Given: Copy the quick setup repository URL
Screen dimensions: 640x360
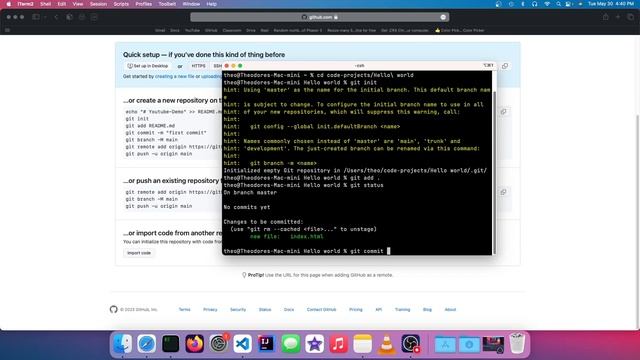Looking at the screenshot, I should tap(505, 66).
